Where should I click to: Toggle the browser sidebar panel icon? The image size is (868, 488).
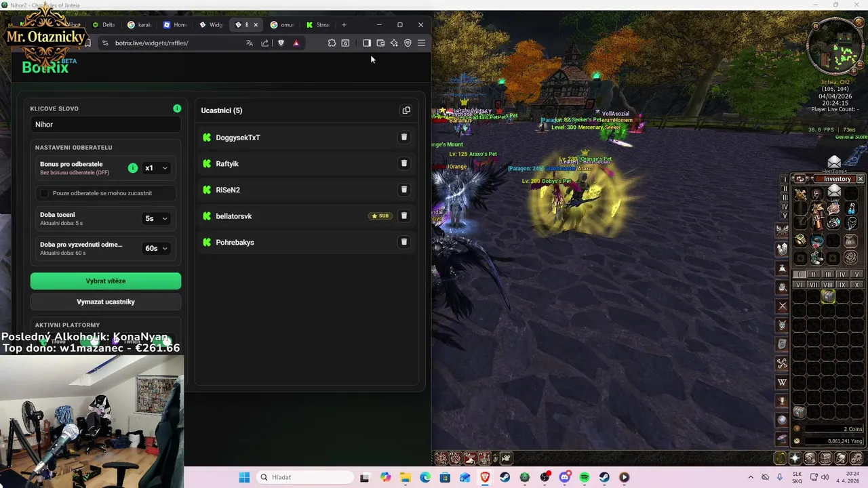(367, 43)
